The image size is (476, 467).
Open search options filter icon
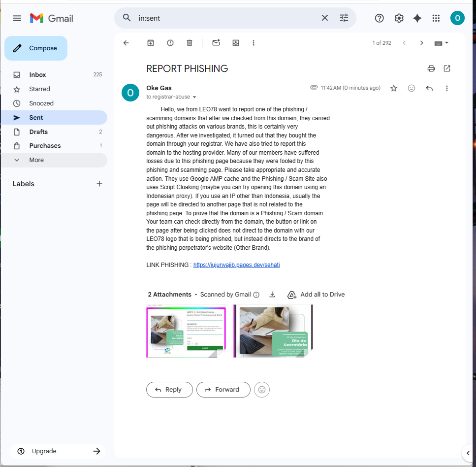pyautogui.click(x=344, y=18)
